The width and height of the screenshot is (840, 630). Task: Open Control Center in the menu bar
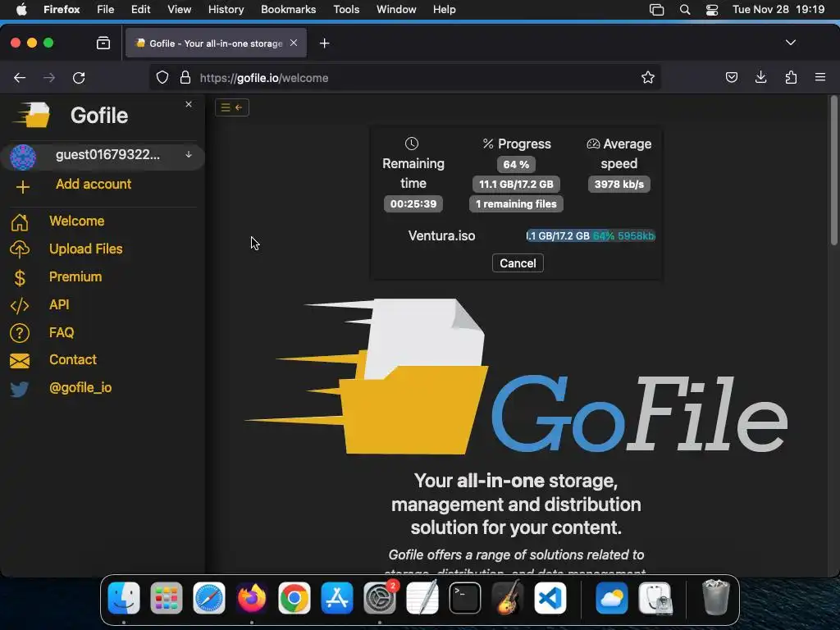712,10
